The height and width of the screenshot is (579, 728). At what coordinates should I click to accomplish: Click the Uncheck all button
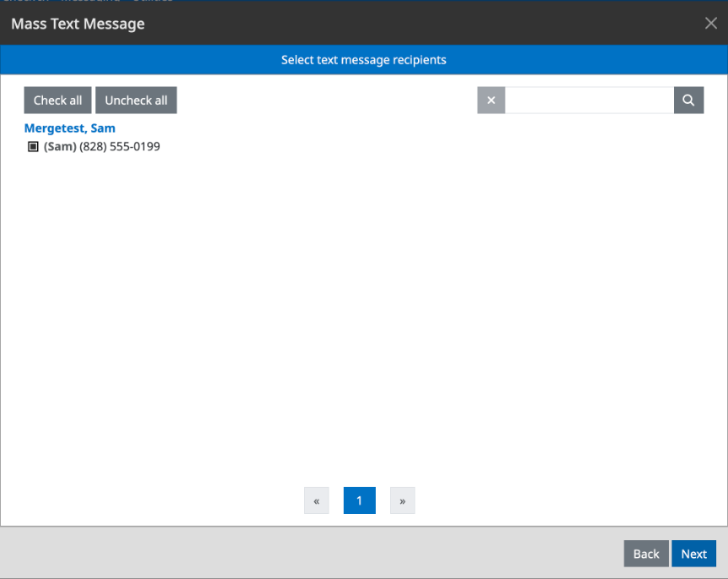[x=136, y=100]
